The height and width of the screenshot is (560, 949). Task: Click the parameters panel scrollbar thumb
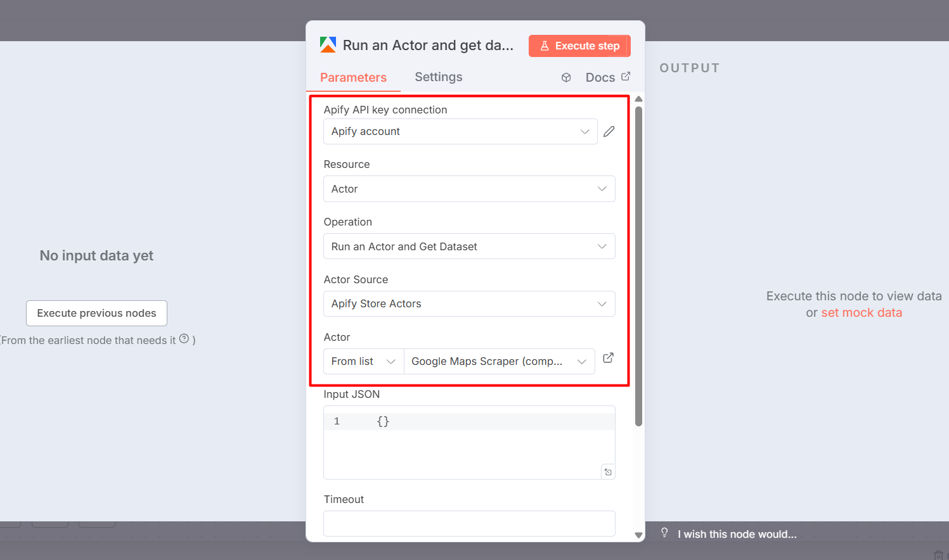638,266
